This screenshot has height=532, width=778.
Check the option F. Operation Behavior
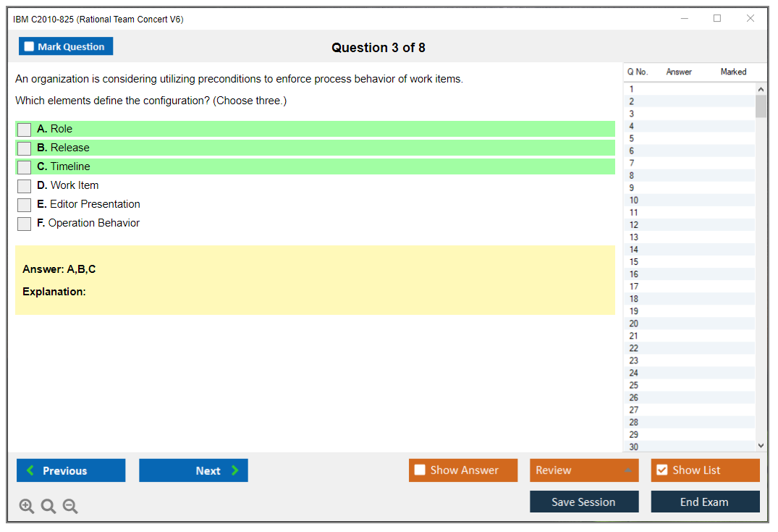[25, 224]
